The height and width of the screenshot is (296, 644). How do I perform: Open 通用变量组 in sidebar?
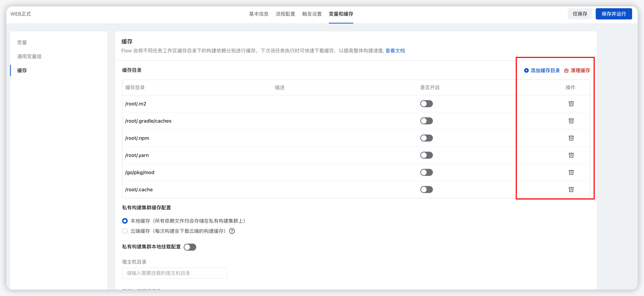click(x=29, y=57)
